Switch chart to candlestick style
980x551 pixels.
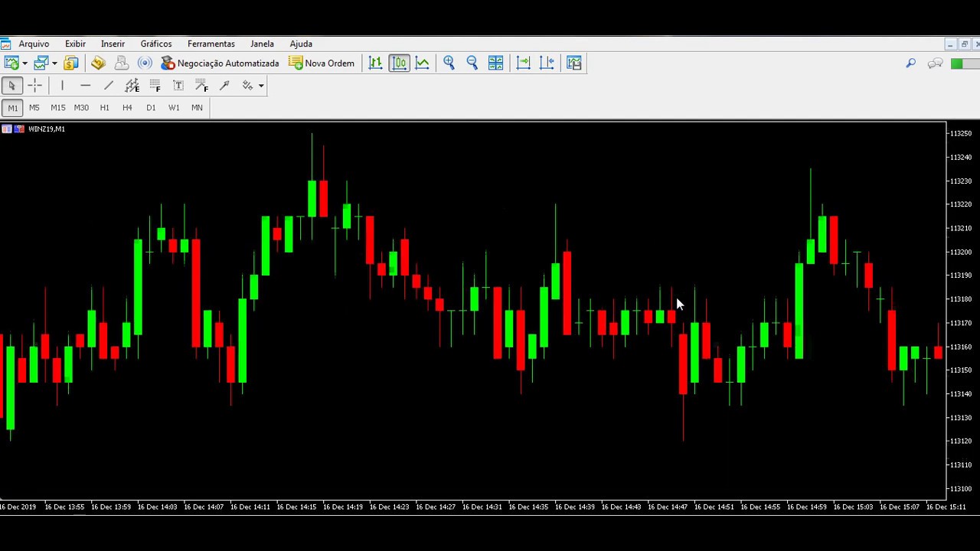(x=399, y=63)
